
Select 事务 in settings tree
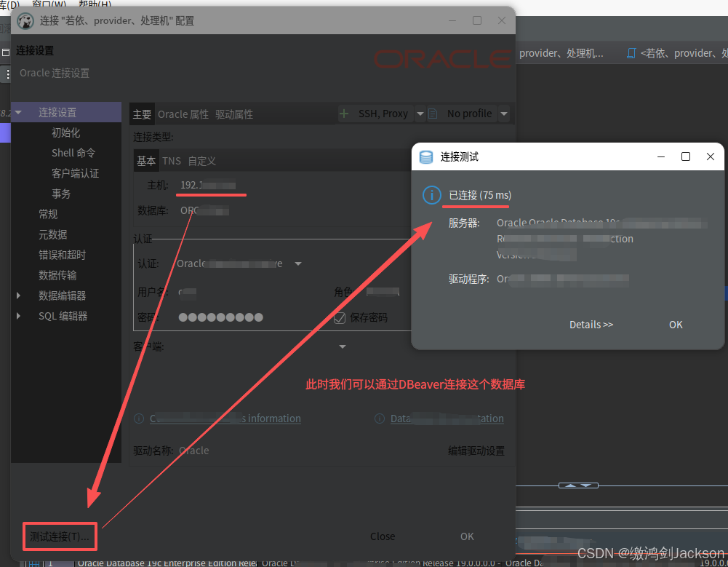[x=61, y=194]
